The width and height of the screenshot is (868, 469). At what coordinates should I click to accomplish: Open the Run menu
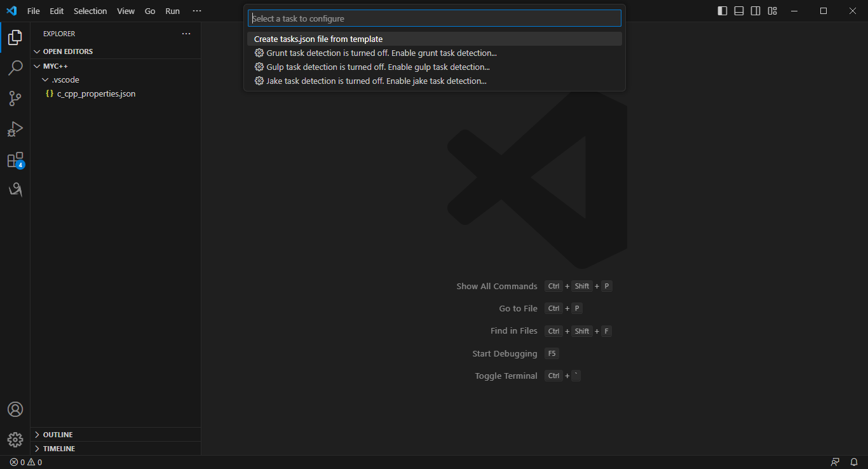pyautogui.click(x=172, y=11)
